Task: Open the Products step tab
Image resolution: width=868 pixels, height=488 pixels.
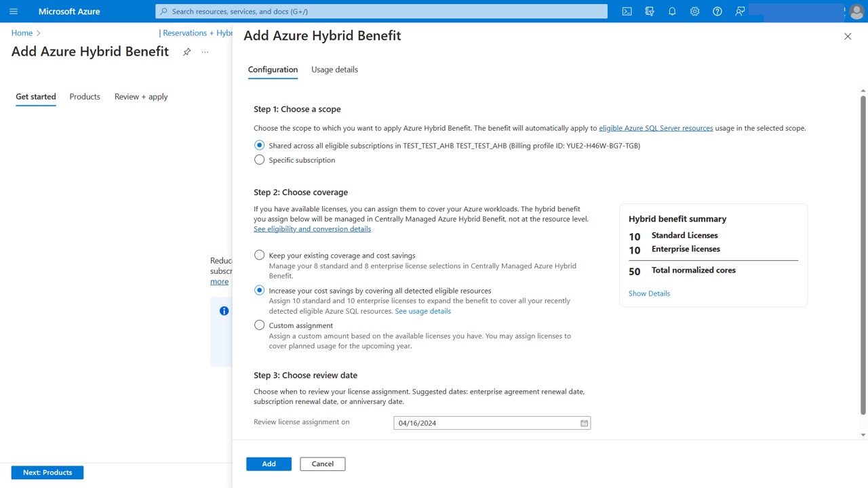Action: pyautogui.click(x=84, y=96)
